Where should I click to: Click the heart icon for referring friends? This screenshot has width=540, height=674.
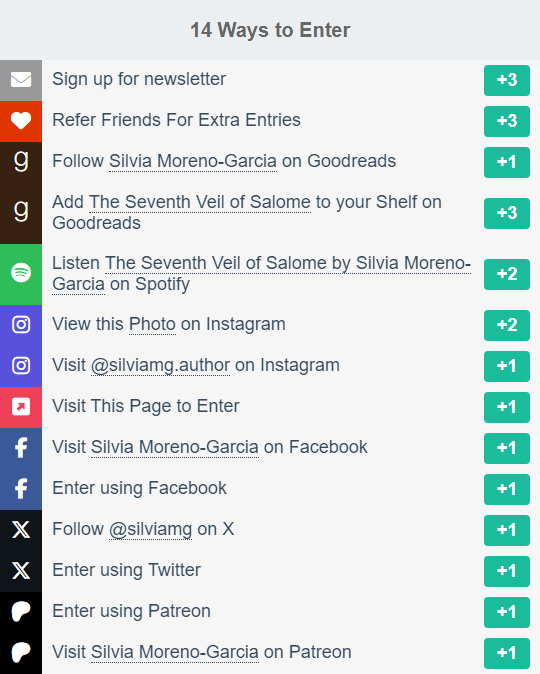[21, 121]
